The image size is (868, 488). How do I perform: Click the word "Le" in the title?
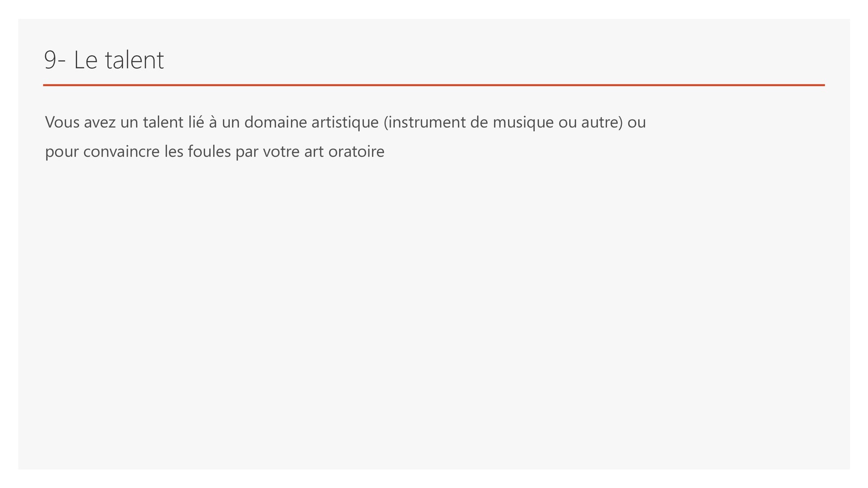click(86, 60)
